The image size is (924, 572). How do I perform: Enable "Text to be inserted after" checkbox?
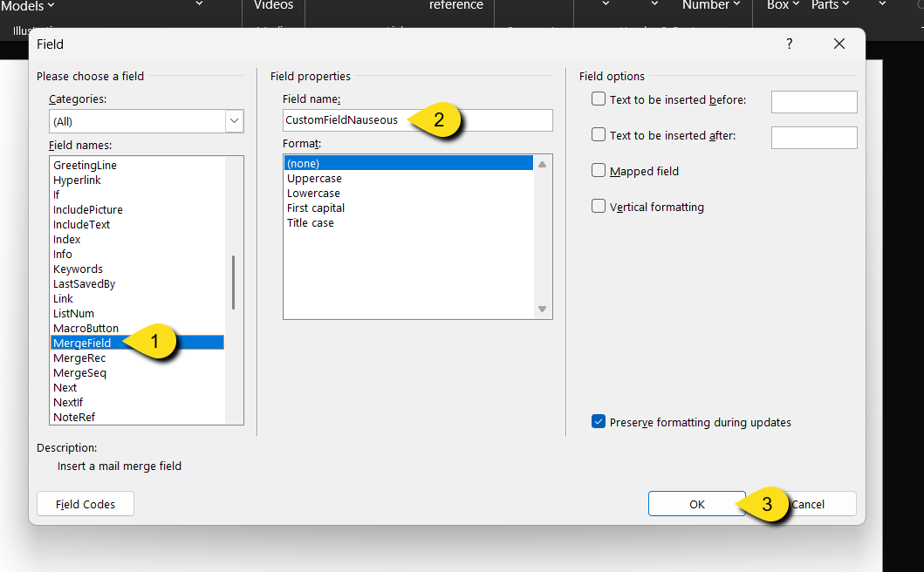click(x=599, y=135)
